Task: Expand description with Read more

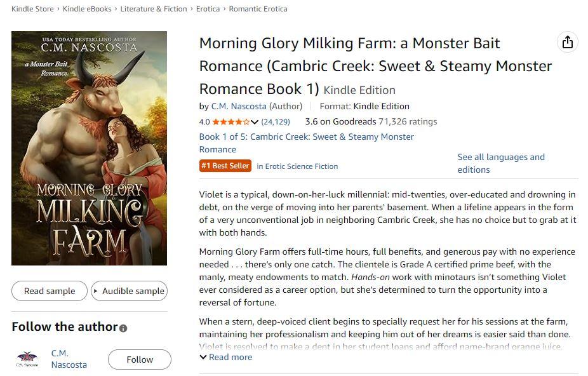Action: [x=226, y=357]
